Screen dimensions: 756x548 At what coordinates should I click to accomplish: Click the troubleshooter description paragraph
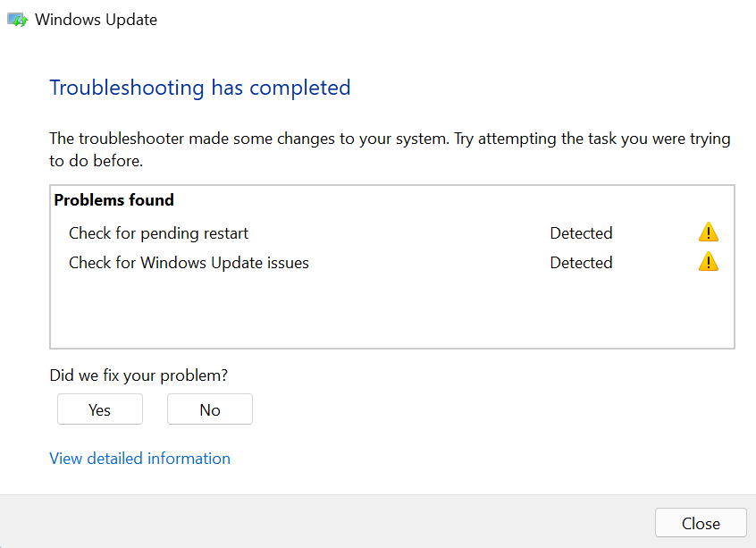click(390, 150)
